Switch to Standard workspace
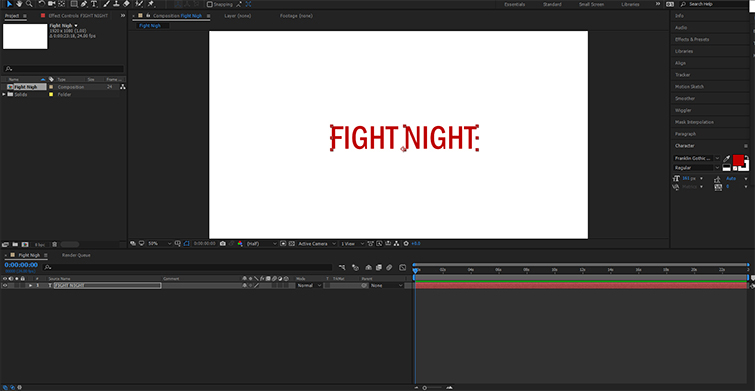Image resolution: width=755 pixels, height=391 pixels. 552,4
